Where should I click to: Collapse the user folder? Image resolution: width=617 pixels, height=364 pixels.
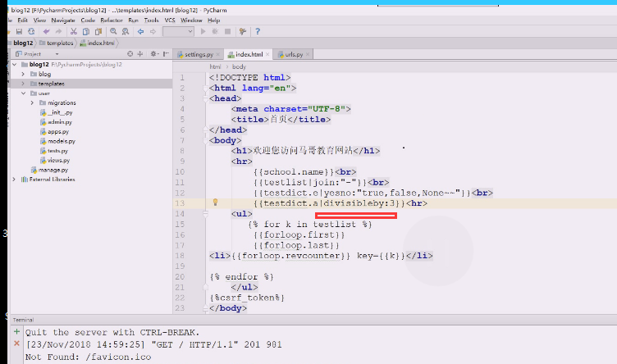[23, 93]
